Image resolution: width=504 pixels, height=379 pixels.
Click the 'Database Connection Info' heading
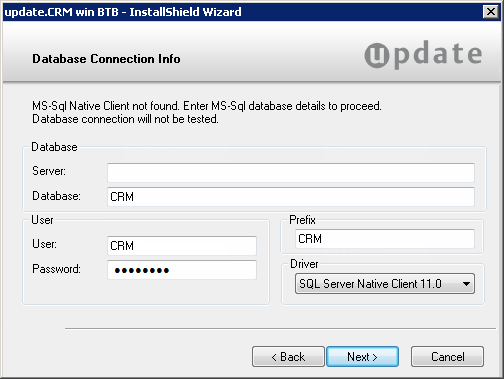pyautogui.click(x=106, y=59)
